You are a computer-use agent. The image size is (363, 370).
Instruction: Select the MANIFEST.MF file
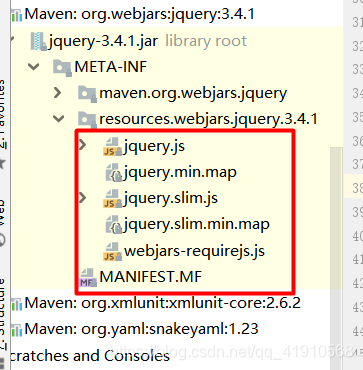tap(151, 277)
